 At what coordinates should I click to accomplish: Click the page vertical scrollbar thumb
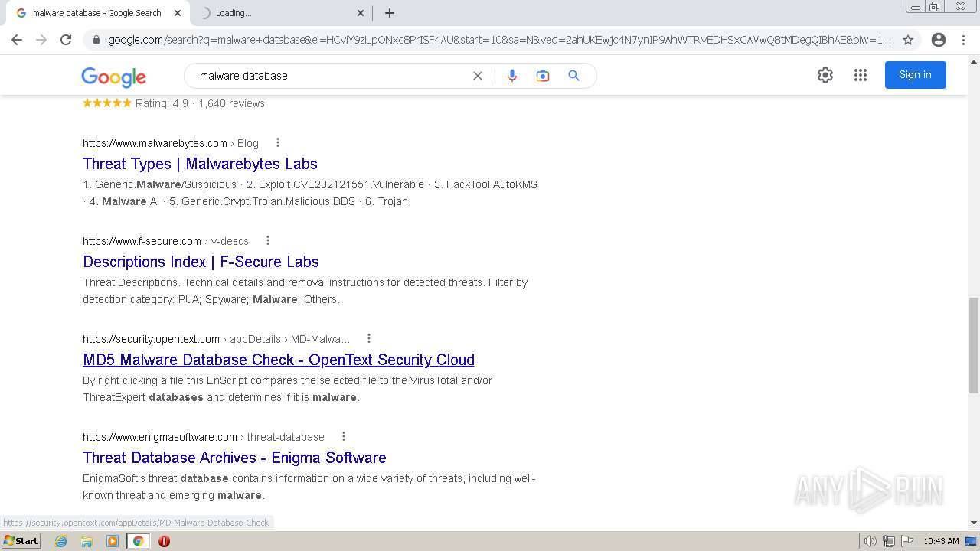pyautogui.click(x=974, y=344)
